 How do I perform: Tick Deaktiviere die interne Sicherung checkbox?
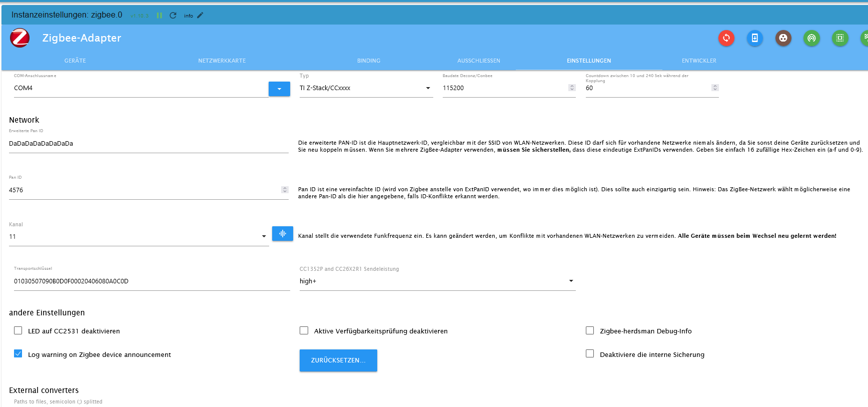tap(590, 353)
